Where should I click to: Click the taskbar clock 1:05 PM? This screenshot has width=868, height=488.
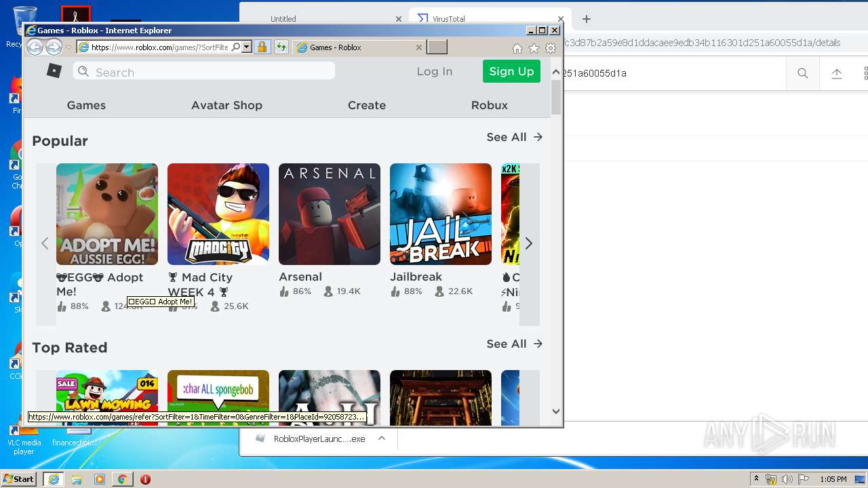833,479
